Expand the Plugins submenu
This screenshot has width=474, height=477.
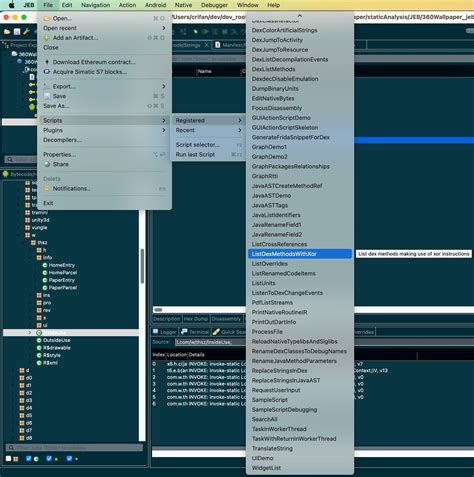pyautogui.click(x=104, y=130)
